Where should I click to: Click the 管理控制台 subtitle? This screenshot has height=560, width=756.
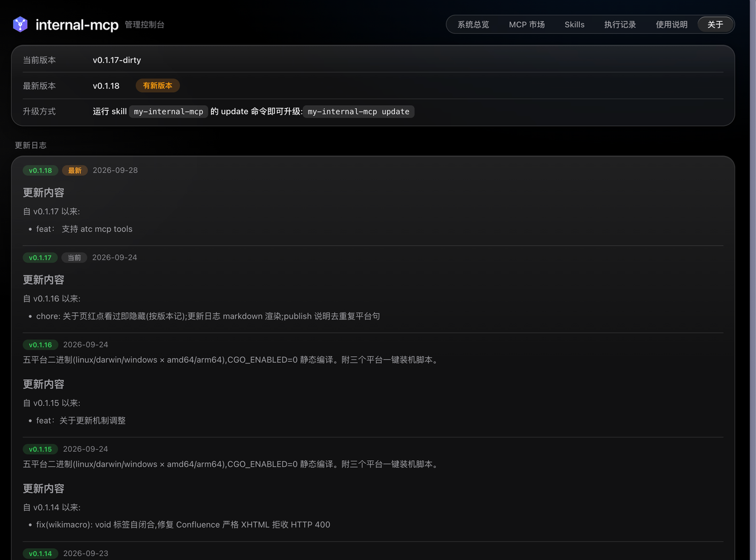click(145, 25)
